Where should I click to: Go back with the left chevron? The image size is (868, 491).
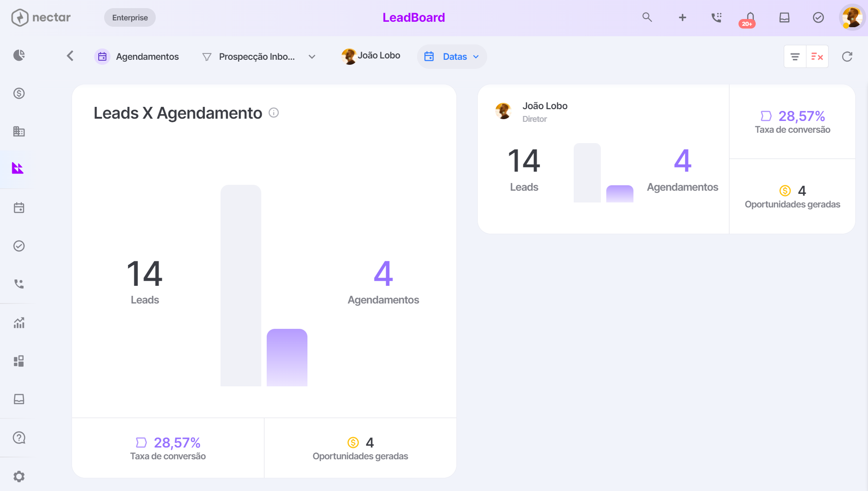coord(70,56)
